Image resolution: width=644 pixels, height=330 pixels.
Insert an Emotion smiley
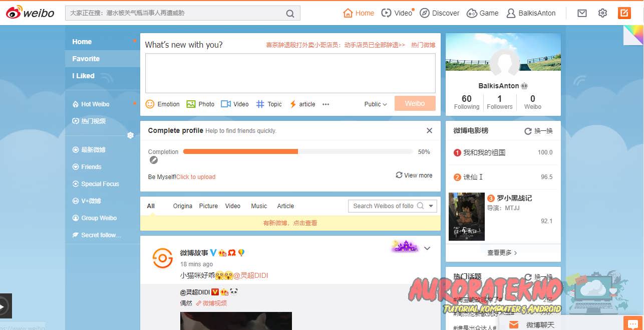[163, 104]
